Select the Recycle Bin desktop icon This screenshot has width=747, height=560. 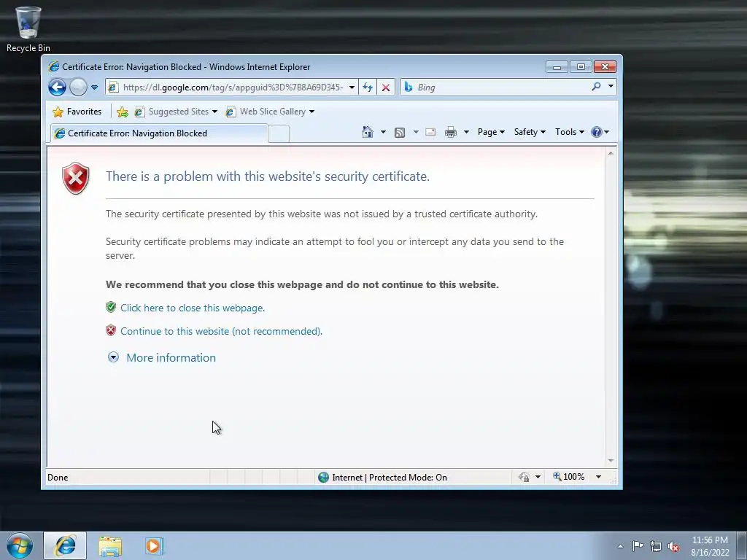(28, 29)
